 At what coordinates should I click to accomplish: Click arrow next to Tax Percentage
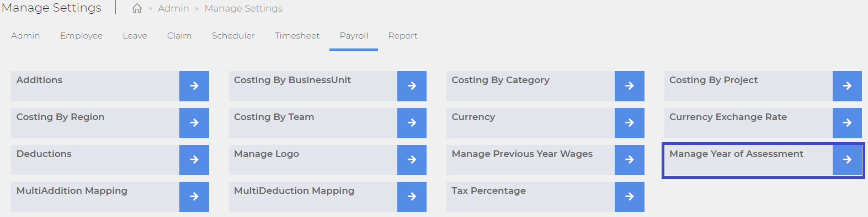point(630,197)
